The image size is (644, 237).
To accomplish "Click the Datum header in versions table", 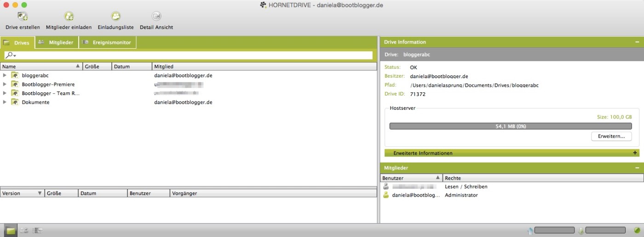I will click(103, 193).
